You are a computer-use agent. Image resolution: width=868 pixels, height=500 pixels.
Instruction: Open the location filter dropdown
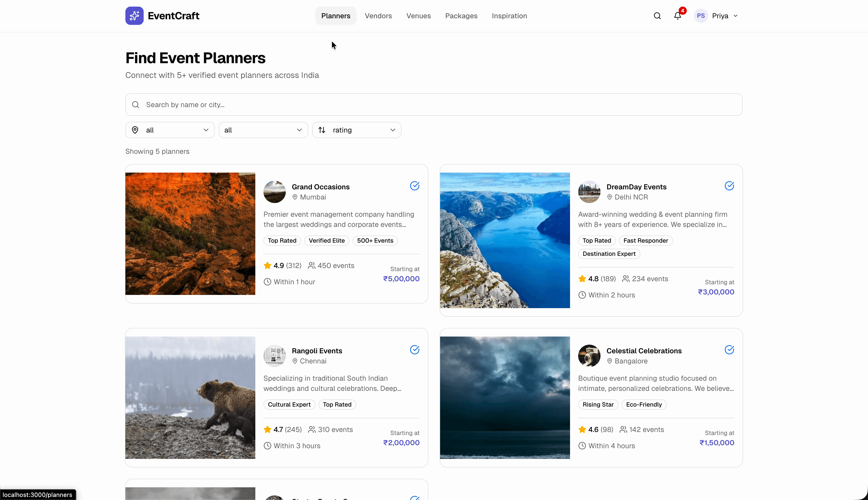tap(170, 130)
